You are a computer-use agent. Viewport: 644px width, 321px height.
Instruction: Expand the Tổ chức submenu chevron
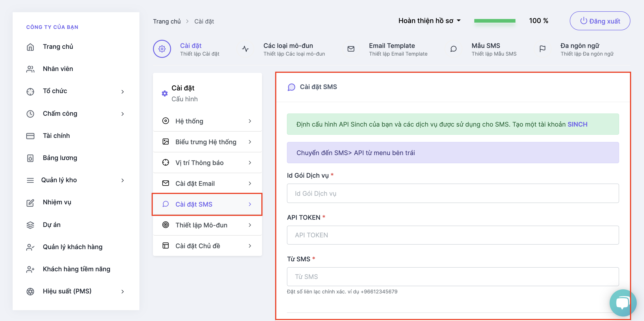point(122,92)
